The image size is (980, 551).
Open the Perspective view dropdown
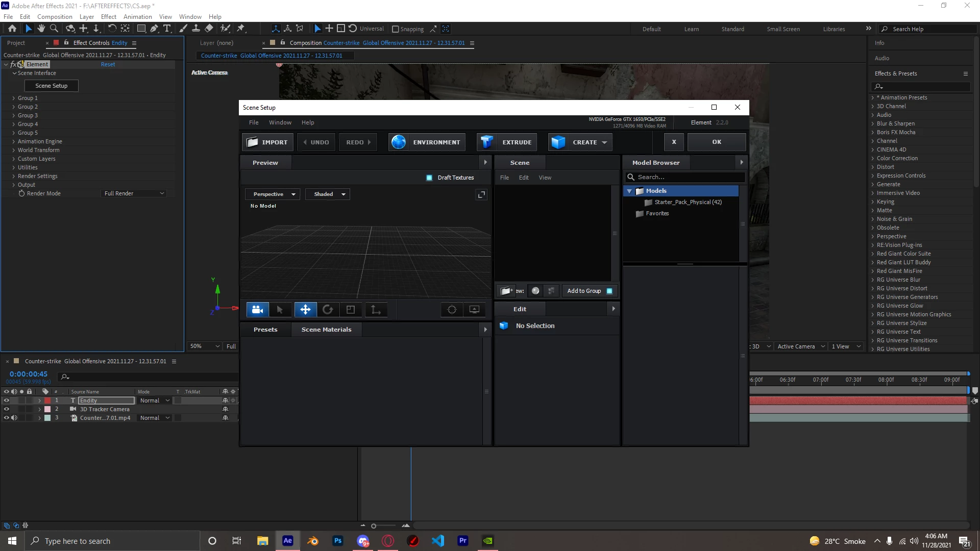pos(273,194)
